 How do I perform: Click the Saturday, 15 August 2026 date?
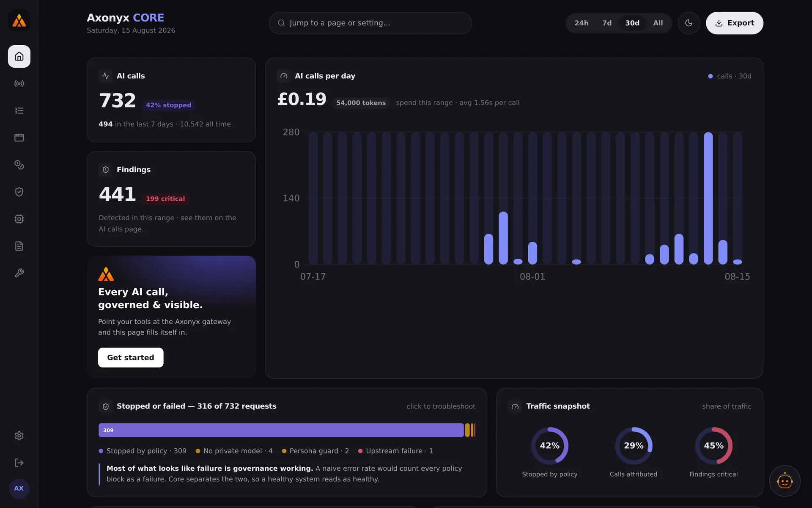click(131, 30)
